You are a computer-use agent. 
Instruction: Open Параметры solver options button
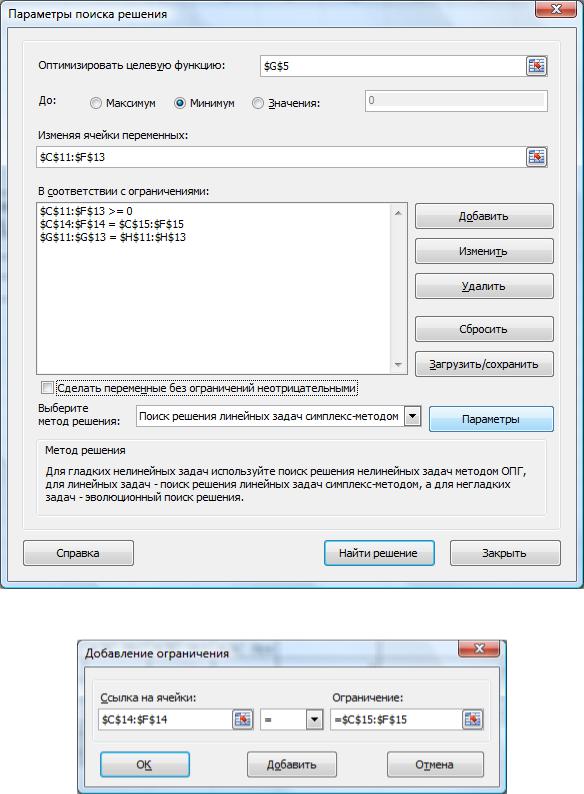point(491,419)
